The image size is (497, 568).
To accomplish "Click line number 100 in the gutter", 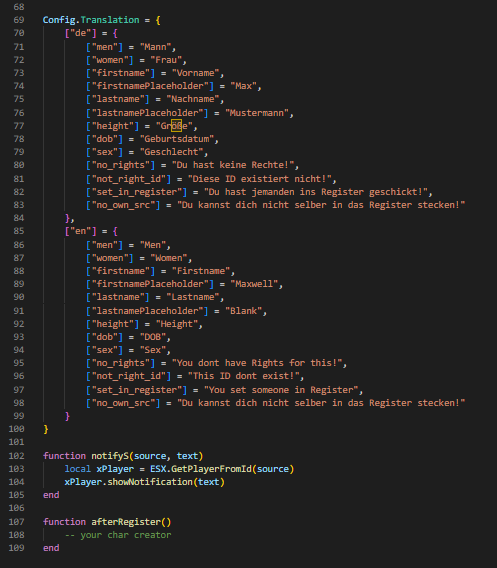I will pyautogui.click(x=16, y=429).
